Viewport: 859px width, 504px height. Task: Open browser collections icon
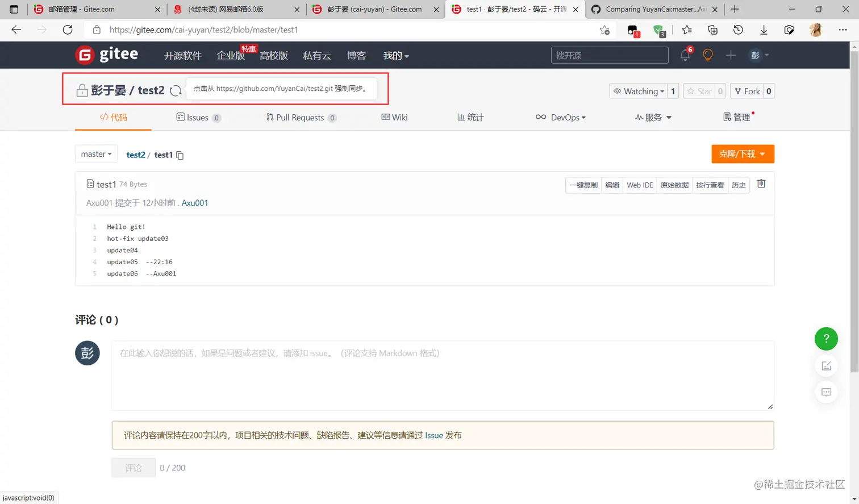[x=712, y=30]
